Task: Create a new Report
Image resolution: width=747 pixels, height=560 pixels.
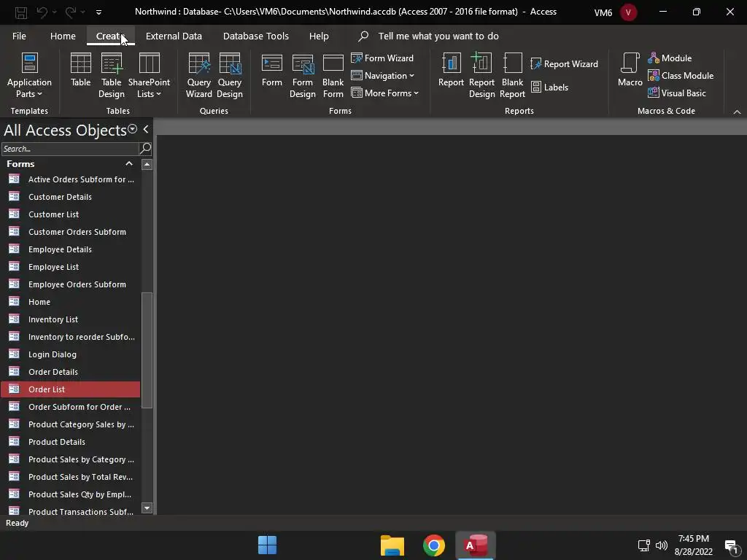Action: coord(451,71)
